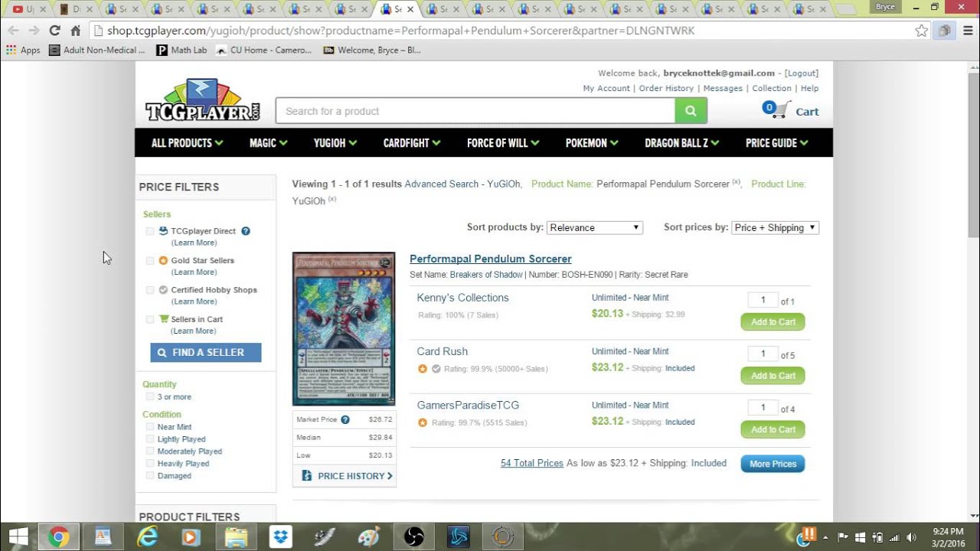Open Chrome from the taskbar
Image resolution: width=980 pixels, height=551 pixels.
click(58, 536)
